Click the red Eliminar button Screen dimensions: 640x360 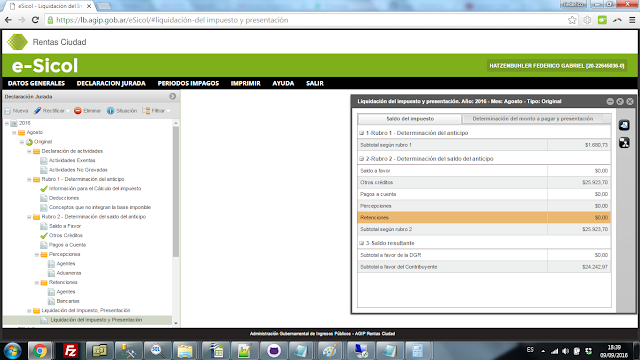click(87, 111)
